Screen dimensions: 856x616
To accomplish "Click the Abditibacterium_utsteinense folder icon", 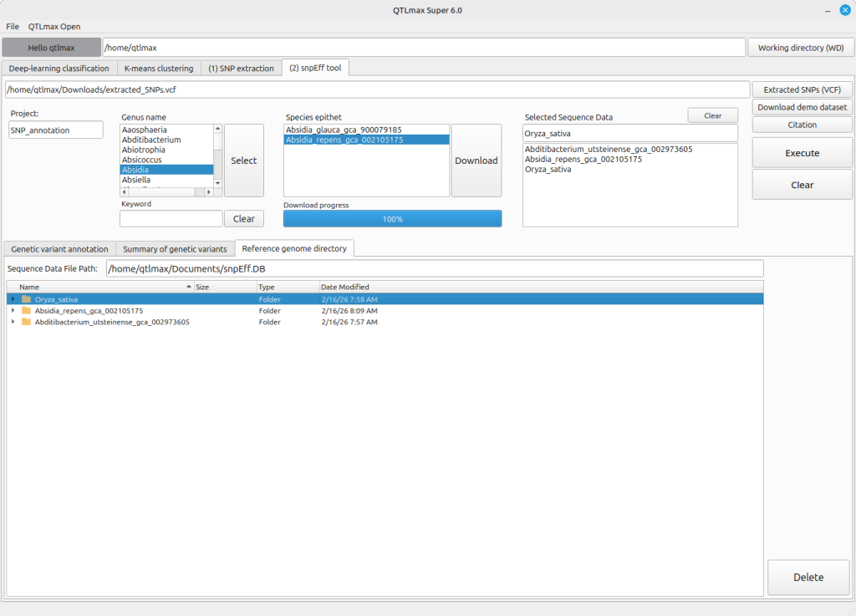I will pos(27,322).
